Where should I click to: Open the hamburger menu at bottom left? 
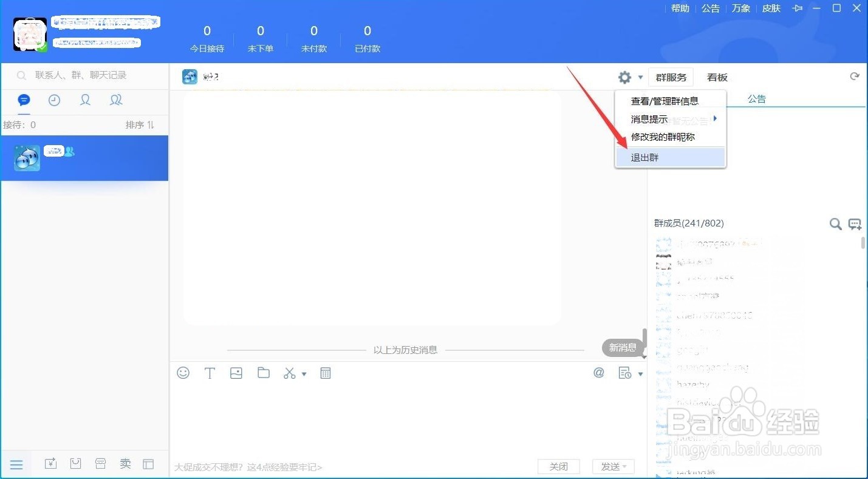click(16, 464)
